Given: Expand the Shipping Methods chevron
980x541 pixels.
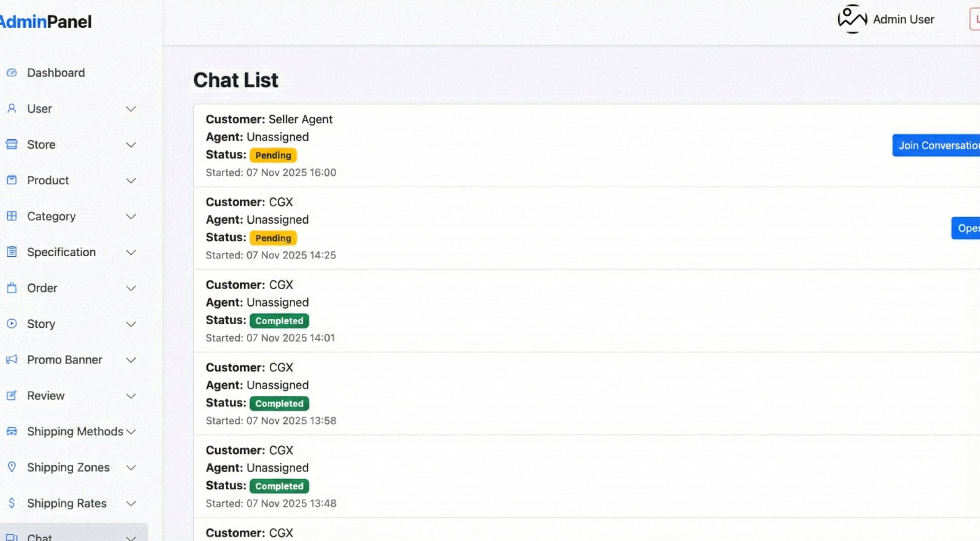Looking at the screenshot, I should [x=131, y=431].
